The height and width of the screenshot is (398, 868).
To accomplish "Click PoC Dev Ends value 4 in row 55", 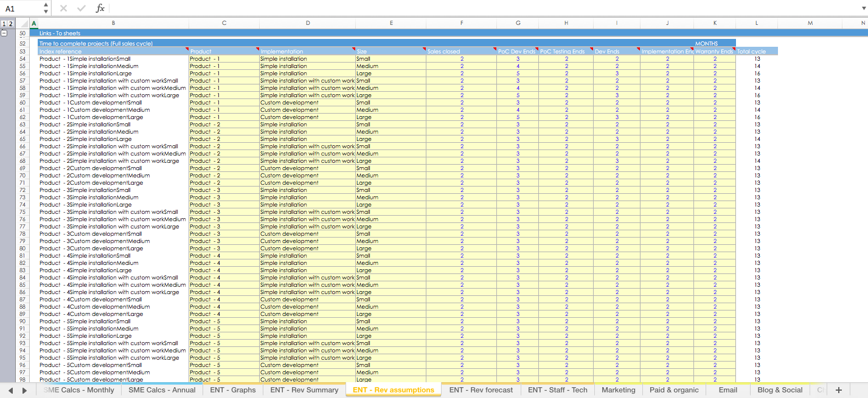I will [x=518, y=66].
